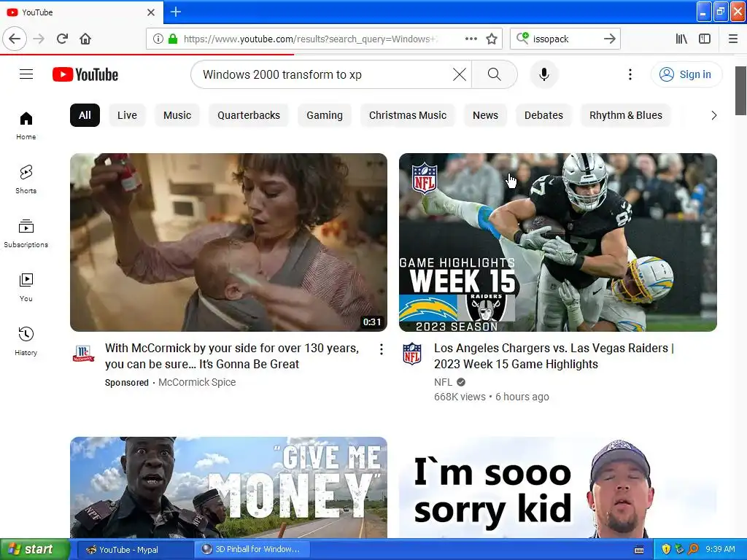Open the Chargers vs. Raiders video title

[554, 356]
